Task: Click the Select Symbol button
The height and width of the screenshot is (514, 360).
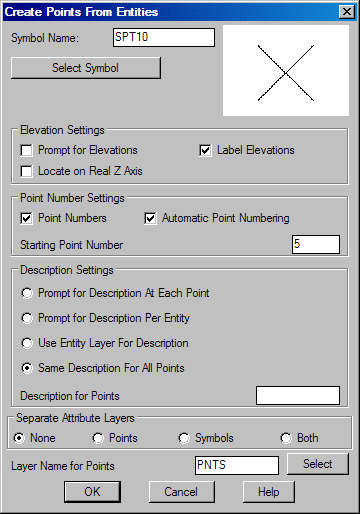Action: 86,68
